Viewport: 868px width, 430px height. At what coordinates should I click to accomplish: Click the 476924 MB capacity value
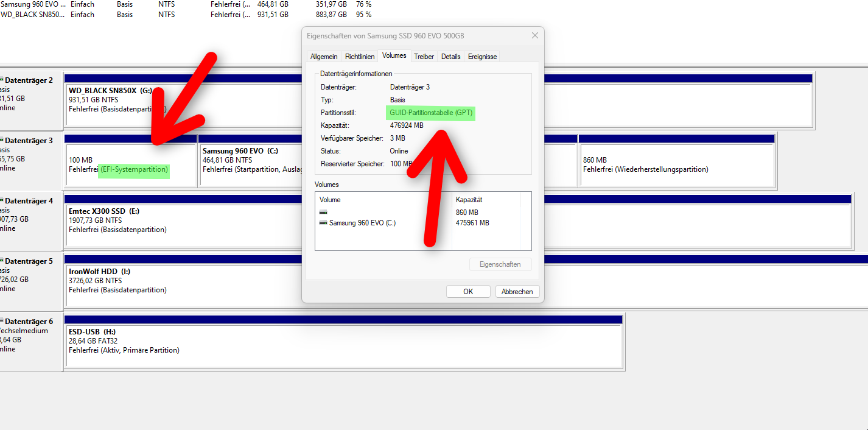tap(407, 125)
